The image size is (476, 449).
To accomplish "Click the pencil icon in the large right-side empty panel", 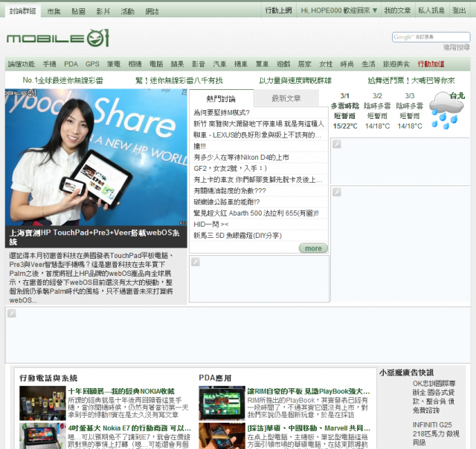I will [337, 192].
